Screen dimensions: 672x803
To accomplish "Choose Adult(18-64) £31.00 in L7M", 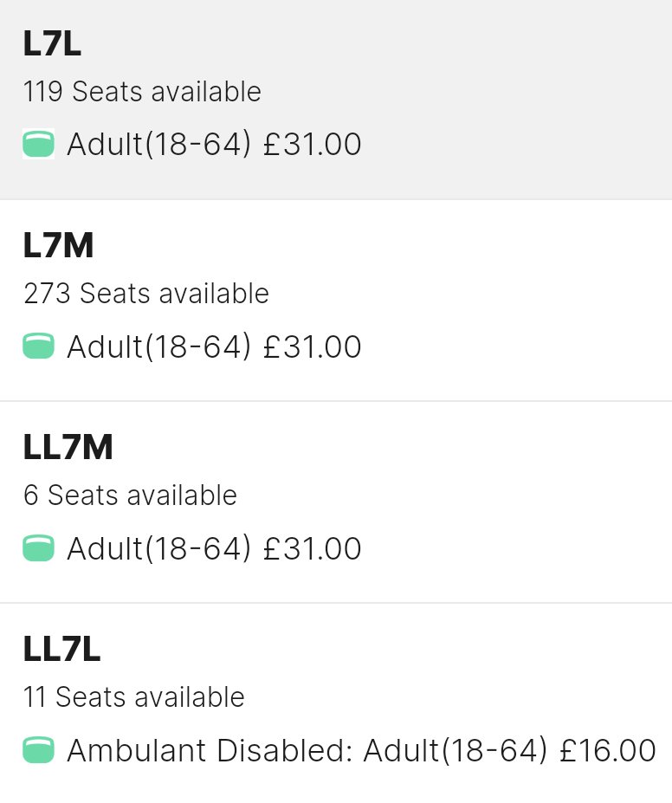I will (x=214, y=346).
